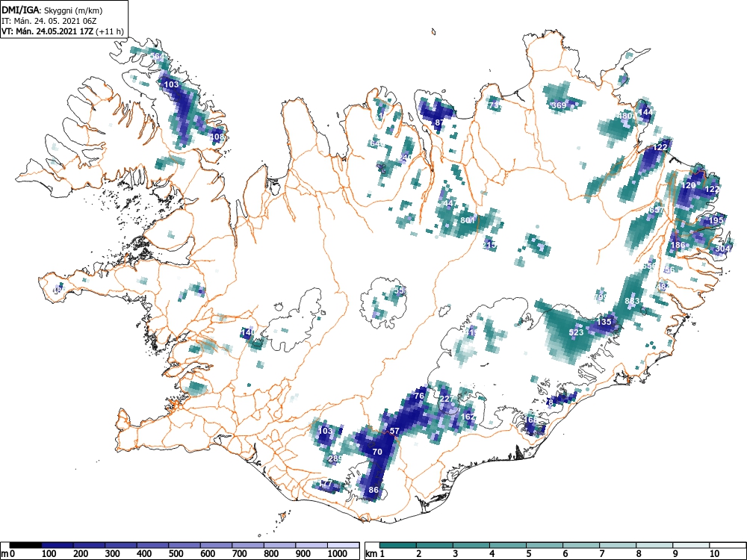Click the 'km 1' legend unit label

pyautogui.click(x=375, y=554)
